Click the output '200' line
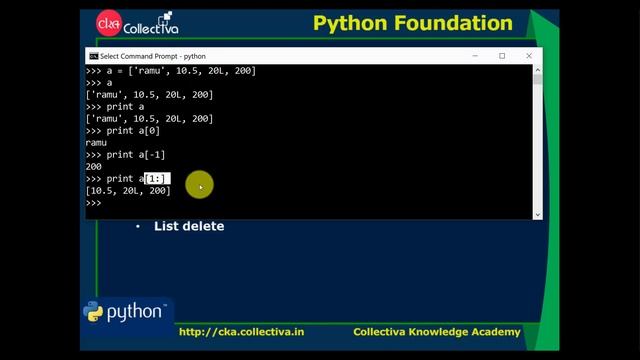 click(93, 167)
